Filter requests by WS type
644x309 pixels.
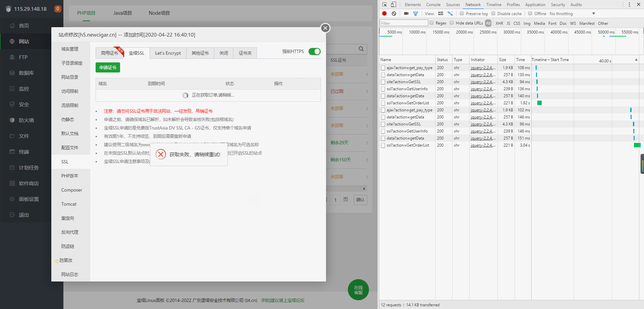pyautogui.click(x=573, y=23)
